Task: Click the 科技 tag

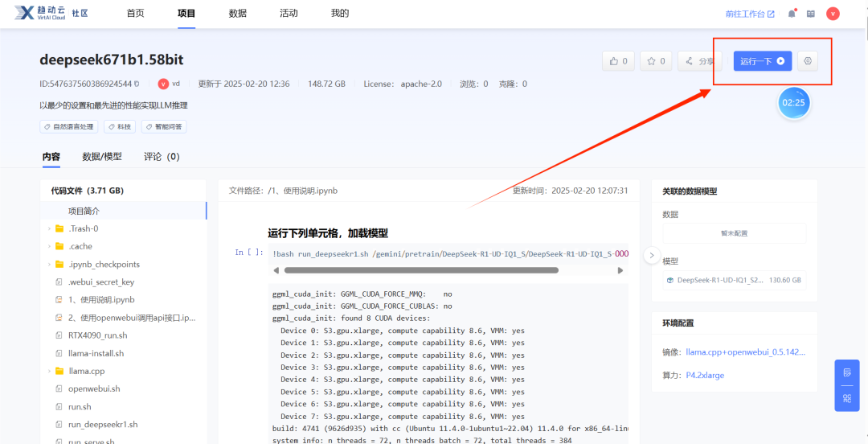Action: (120, 127)
